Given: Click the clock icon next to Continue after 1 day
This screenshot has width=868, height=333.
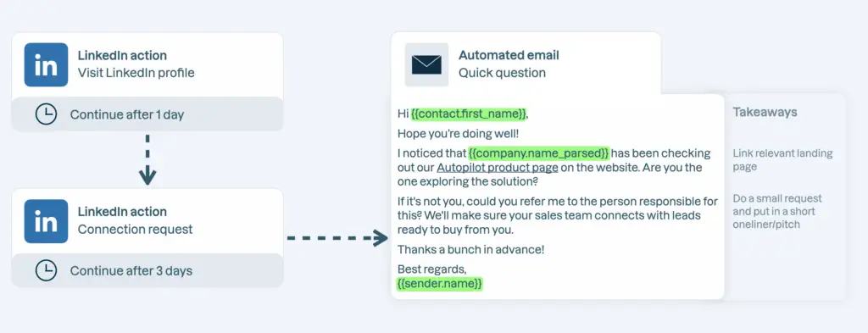Looking at the screenshot, I should click(x=46, y=114).
